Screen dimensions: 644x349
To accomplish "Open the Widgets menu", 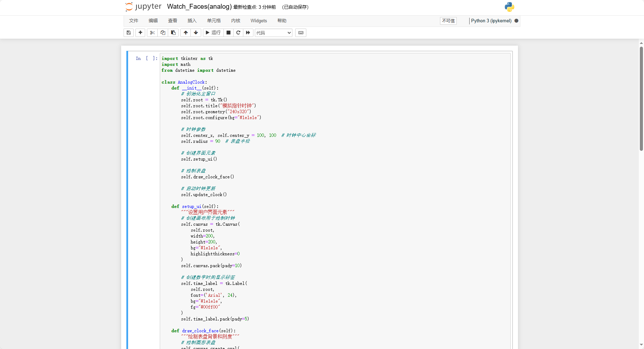I will pos(259,21).
